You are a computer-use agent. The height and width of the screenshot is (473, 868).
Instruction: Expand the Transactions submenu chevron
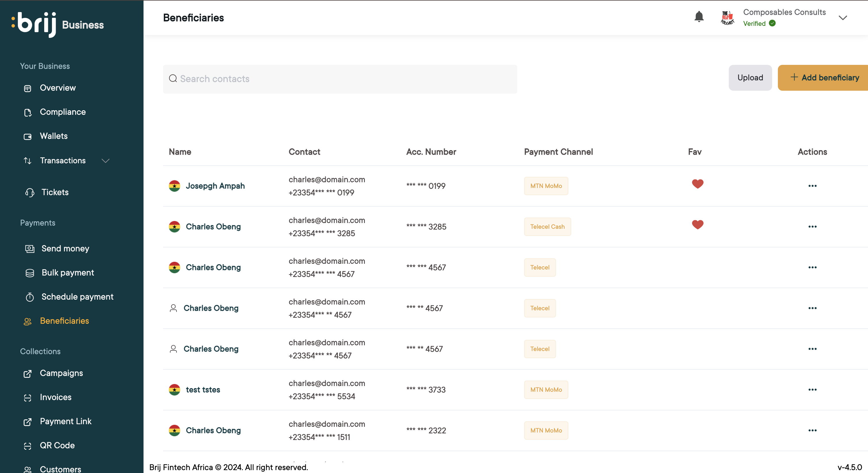pos(105,161)
